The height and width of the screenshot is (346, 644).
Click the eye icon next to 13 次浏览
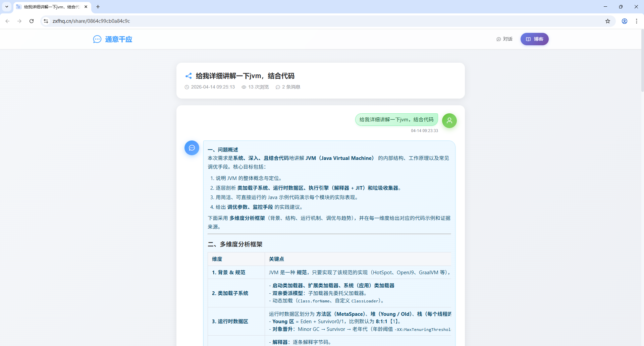(244, 87)
